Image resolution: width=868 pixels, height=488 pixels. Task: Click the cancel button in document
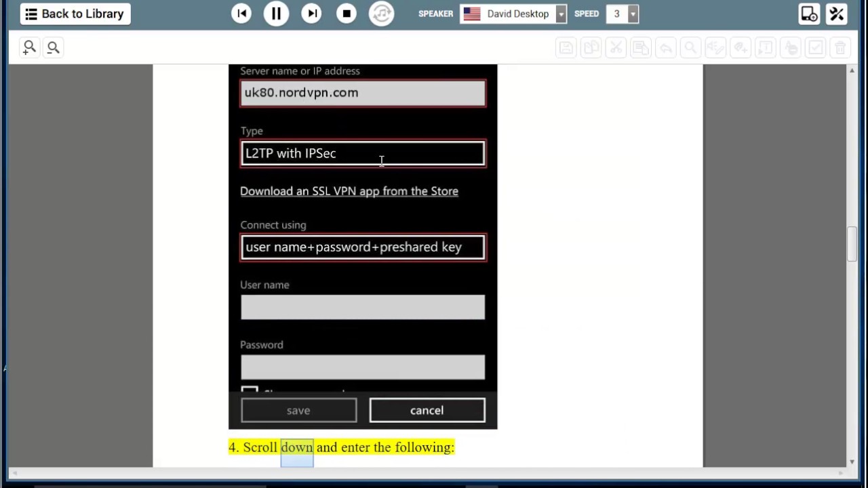(x=427, y=410)
